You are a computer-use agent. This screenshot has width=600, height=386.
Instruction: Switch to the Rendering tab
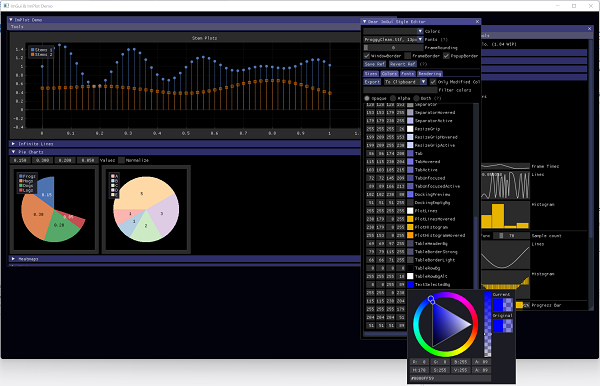click(430, 73)
